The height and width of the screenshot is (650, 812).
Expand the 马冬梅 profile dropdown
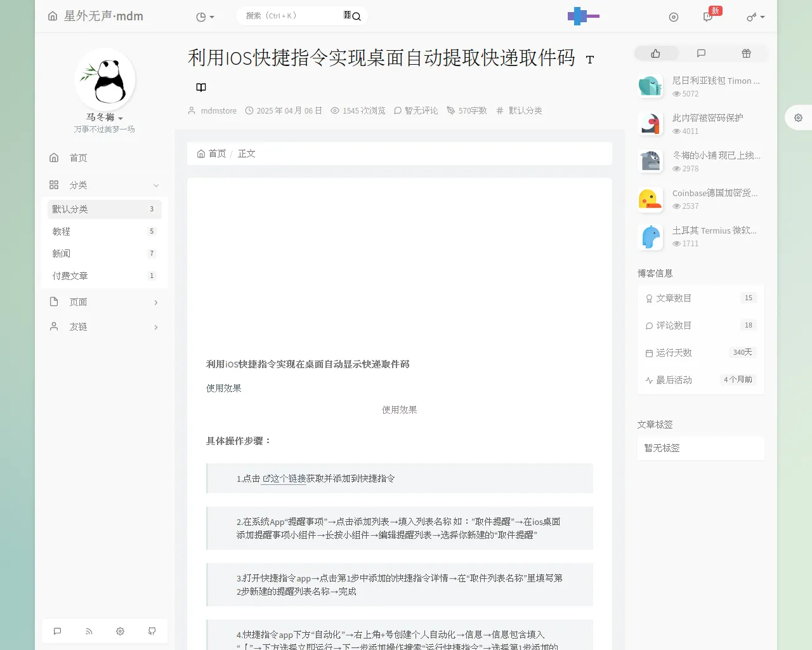pos(105,117)
